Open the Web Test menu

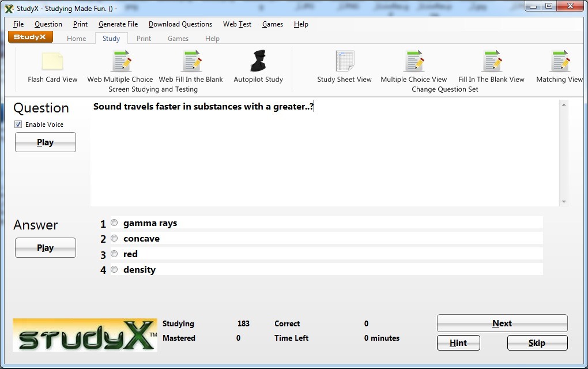tap(237, 24)
